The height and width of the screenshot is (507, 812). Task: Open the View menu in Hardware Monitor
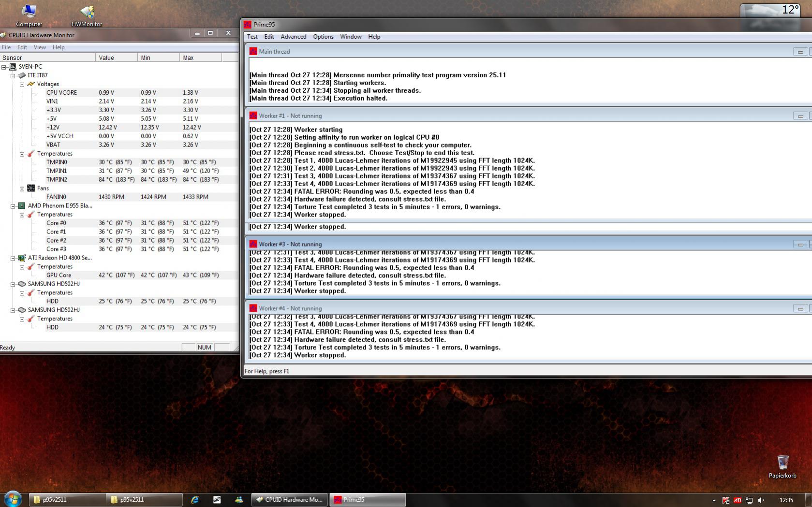(x=40, y=47)
